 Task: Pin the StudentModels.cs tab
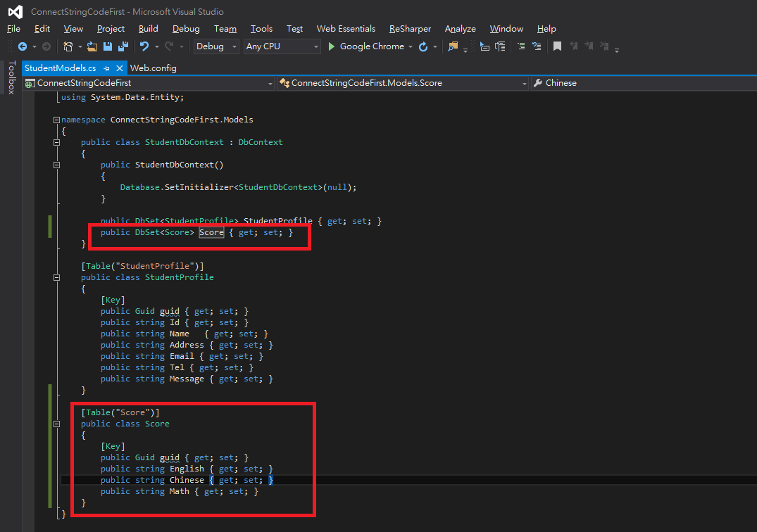[107, 68]
